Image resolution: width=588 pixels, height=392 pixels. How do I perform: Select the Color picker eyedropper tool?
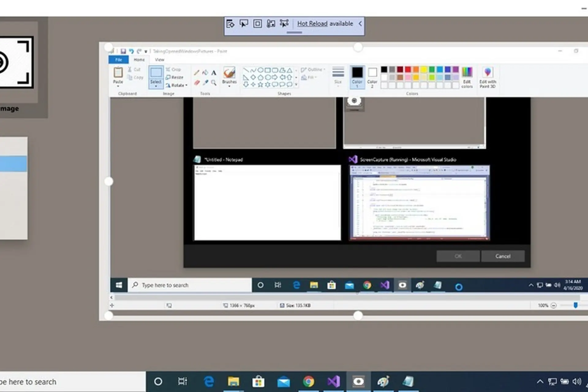205,83
